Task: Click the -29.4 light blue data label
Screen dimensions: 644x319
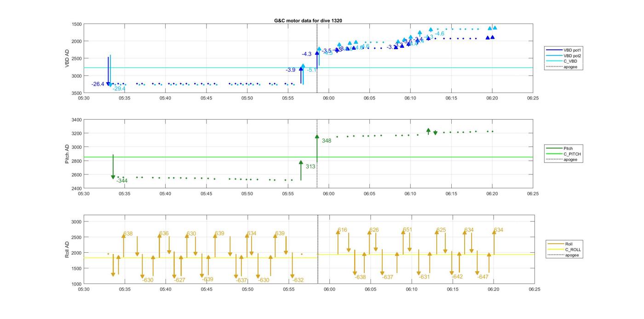Action: pyautogui.click(x=119, y=89)
